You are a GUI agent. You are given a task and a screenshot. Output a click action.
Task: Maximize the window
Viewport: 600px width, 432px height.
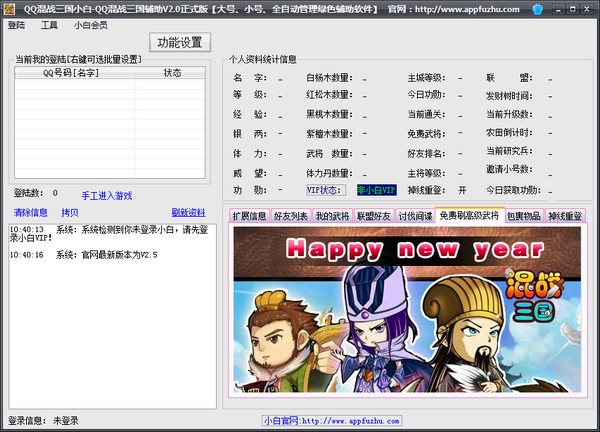[x=572, y=9]
